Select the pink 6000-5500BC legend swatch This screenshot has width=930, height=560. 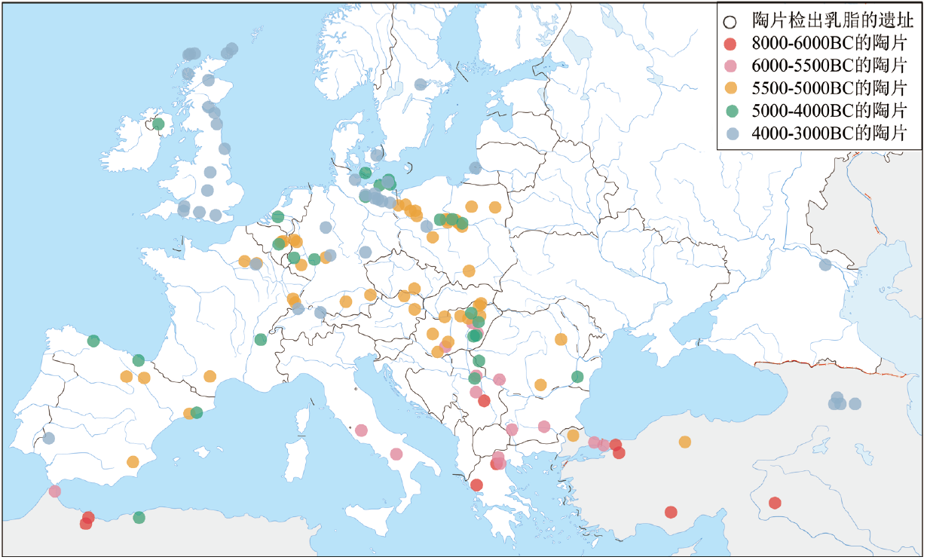(x=732, y=66)
